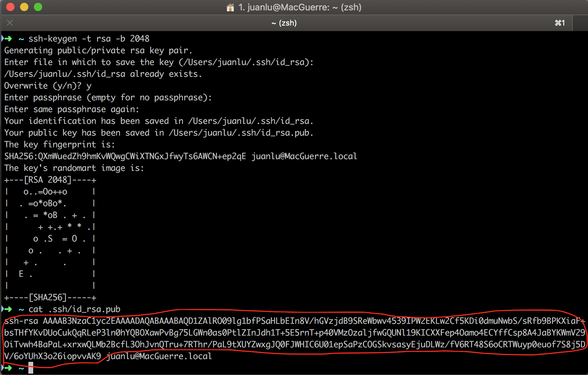Click the cat .ssh/id_rsa.pub command text
The height and width of the screenshot is (375, 588).
click(x=74, y=309)
